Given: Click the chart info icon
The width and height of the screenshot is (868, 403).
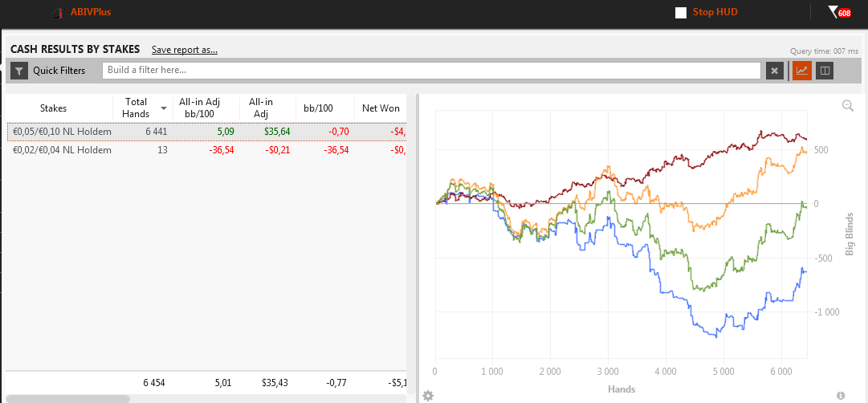Looking at the screenshot, I should pyautogui.click(x=841, y=396).
